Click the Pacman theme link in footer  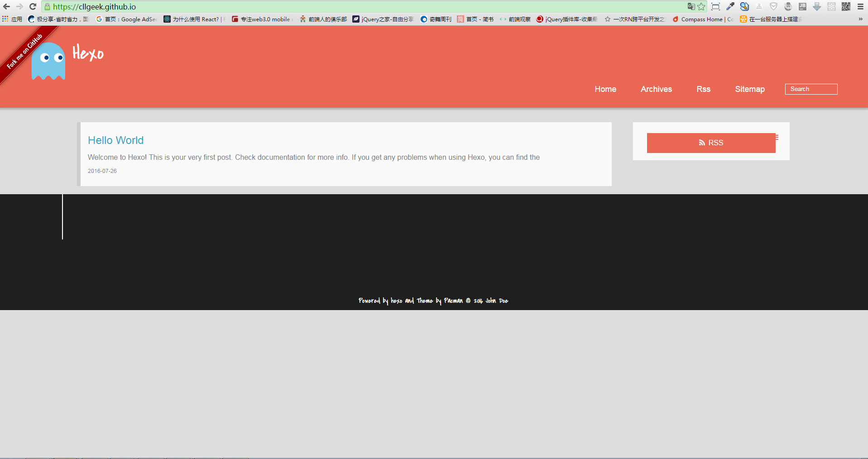click(x=453, y=301)
